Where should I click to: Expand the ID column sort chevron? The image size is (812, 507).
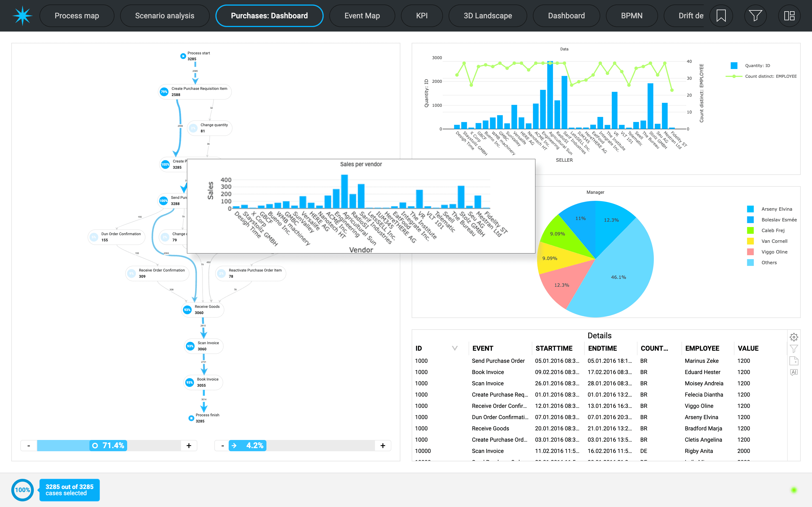point(455,348)
